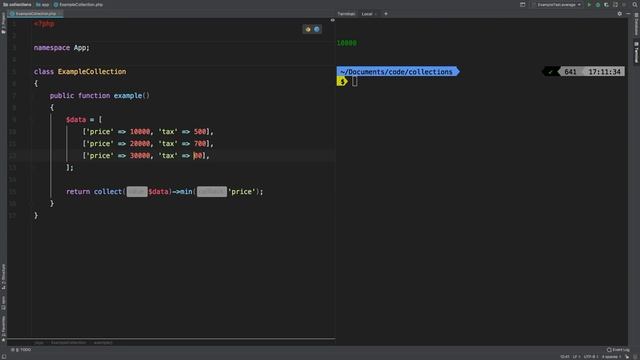Click the $data variable declaration
Screen dimensions: 640x360
[76, 120]
